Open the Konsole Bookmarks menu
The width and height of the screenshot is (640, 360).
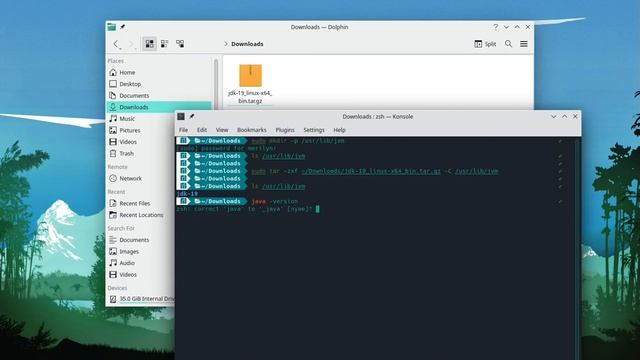tap(251, 130)
